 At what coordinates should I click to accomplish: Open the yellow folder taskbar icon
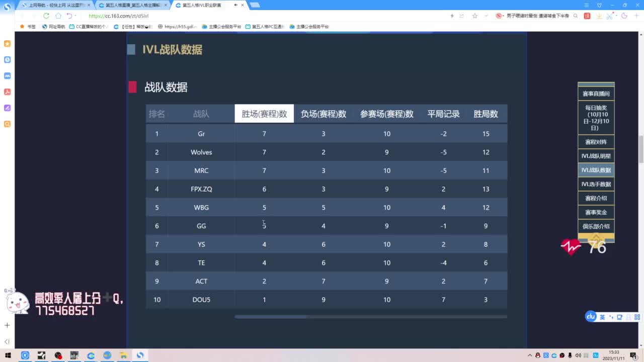(x=123, y=355)
